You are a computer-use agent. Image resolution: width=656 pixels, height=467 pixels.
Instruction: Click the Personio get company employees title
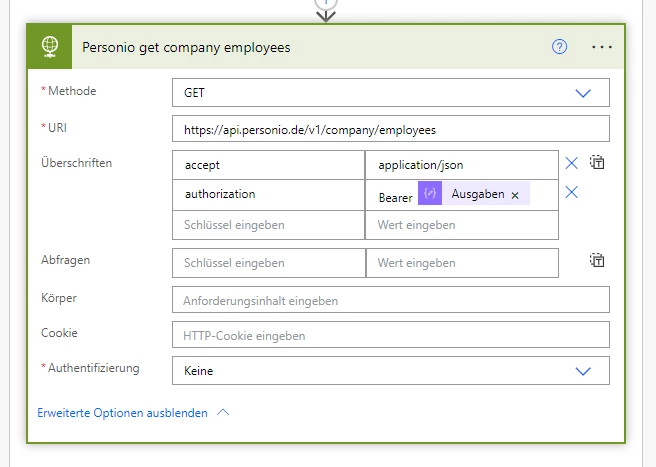pyautogui.click(x=186, y=48)
